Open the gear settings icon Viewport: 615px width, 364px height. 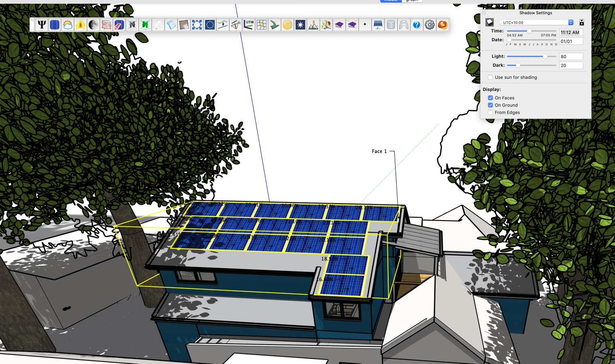tap(430, 25)
